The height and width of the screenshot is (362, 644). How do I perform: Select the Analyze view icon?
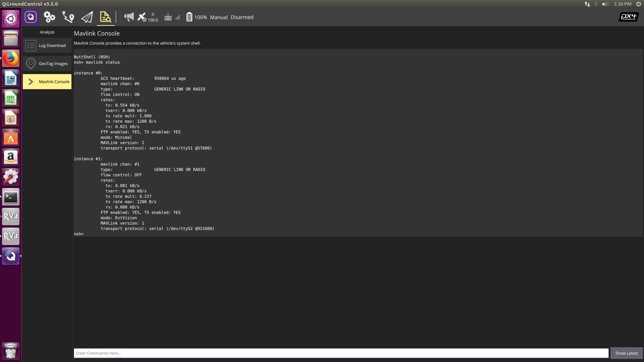coord(105,17)
